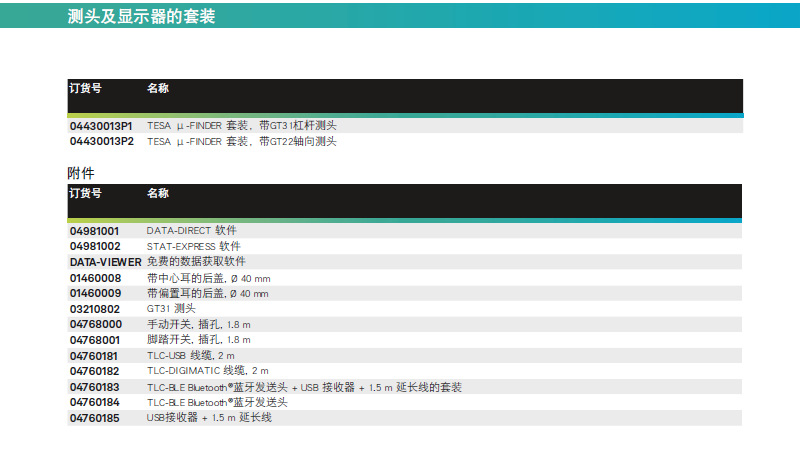
Task: Click 名称 header in the first table
Action: click(158, 88)
